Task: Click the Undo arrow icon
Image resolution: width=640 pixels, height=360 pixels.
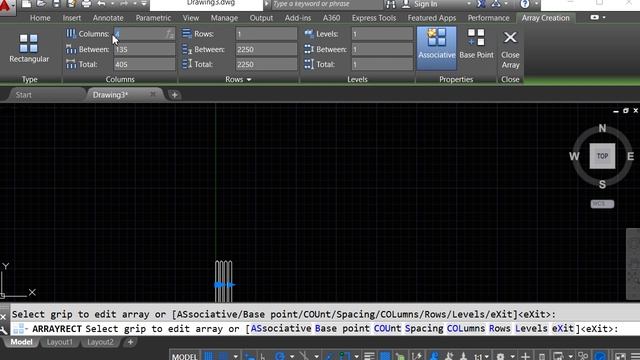Action: pos(101,4)
